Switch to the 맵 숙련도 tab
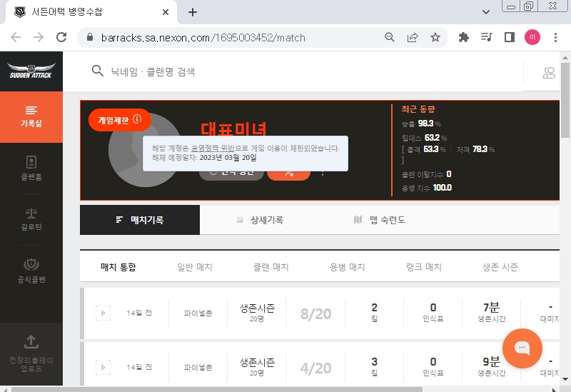Screen dimensions: 571x392 click(380, 220)
